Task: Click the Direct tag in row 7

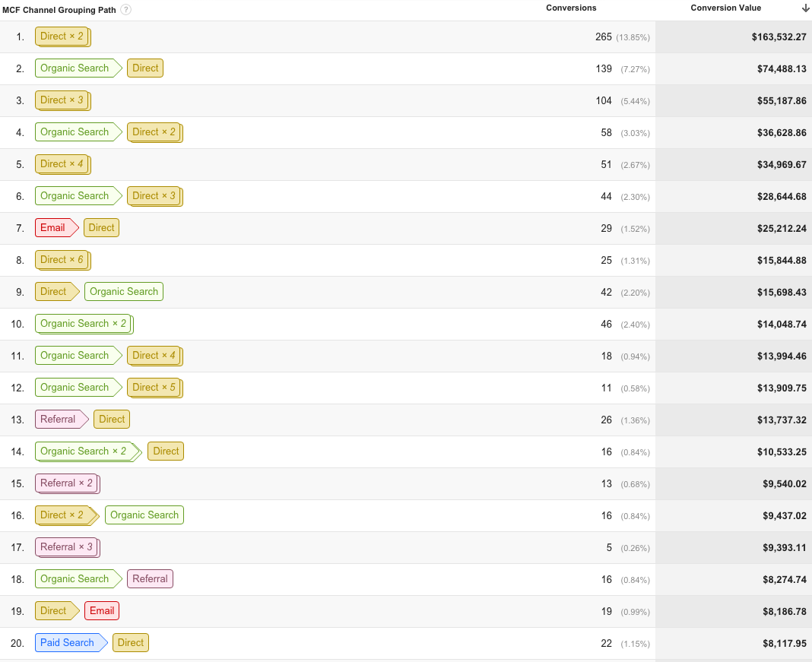Action: tap(102, 228)
